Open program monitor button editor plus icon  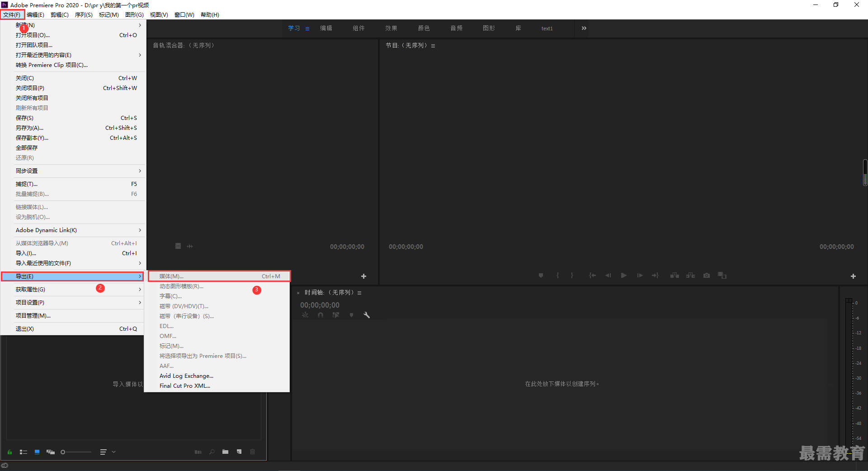[853, 276]
